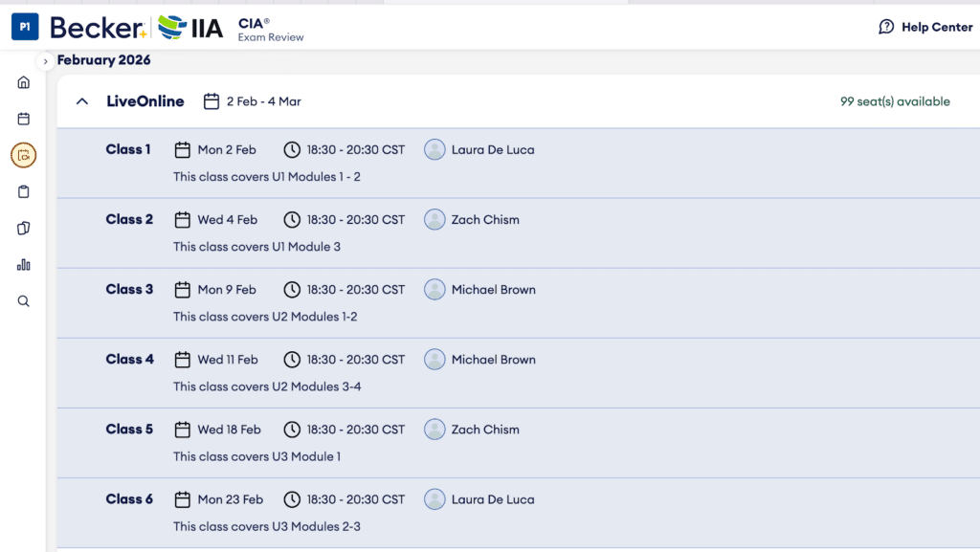980x552 pixels.
Task: Click the calendar icon beside Wed 18 Feb
Action: tap(183, 430)
